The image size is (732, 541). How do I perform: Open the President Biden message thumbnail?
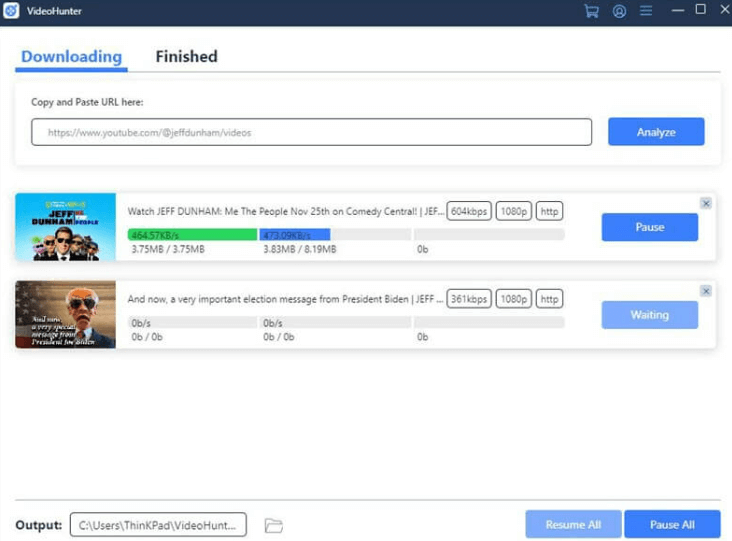point(65,315)
